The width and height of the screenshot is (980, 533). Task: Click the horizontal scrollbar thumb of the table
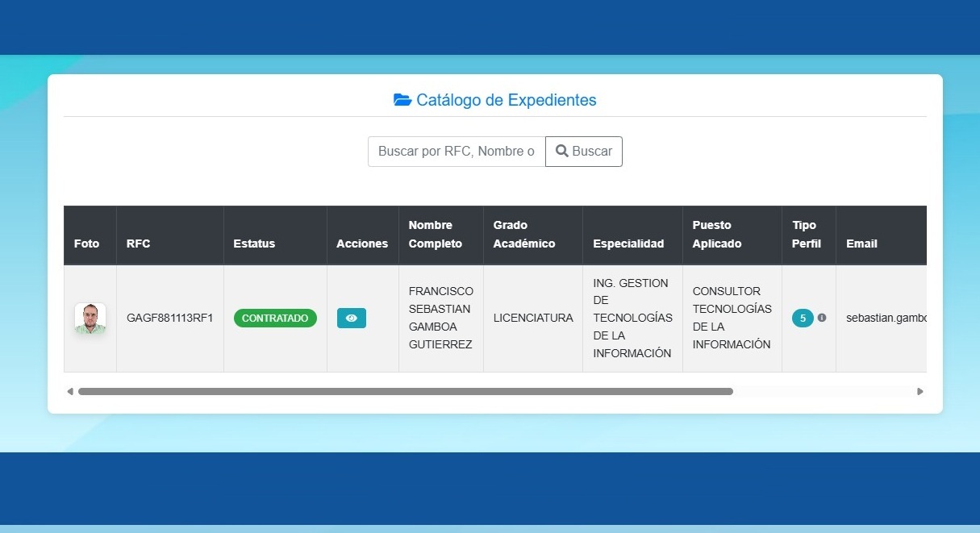405,392
